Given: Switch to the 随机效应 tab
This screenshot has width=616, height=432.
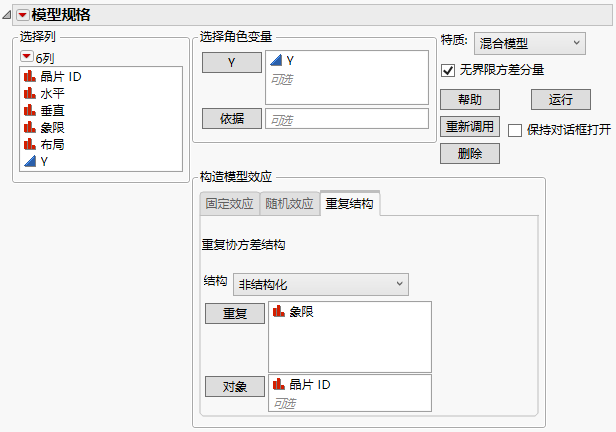Looking at the screenshot, I should click(289, 204).
